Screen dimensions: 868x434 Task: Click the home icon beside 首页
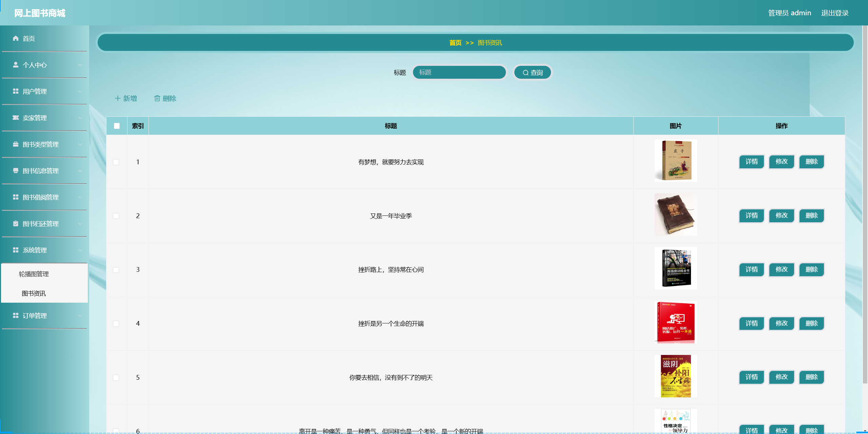[x=16, y=38]
